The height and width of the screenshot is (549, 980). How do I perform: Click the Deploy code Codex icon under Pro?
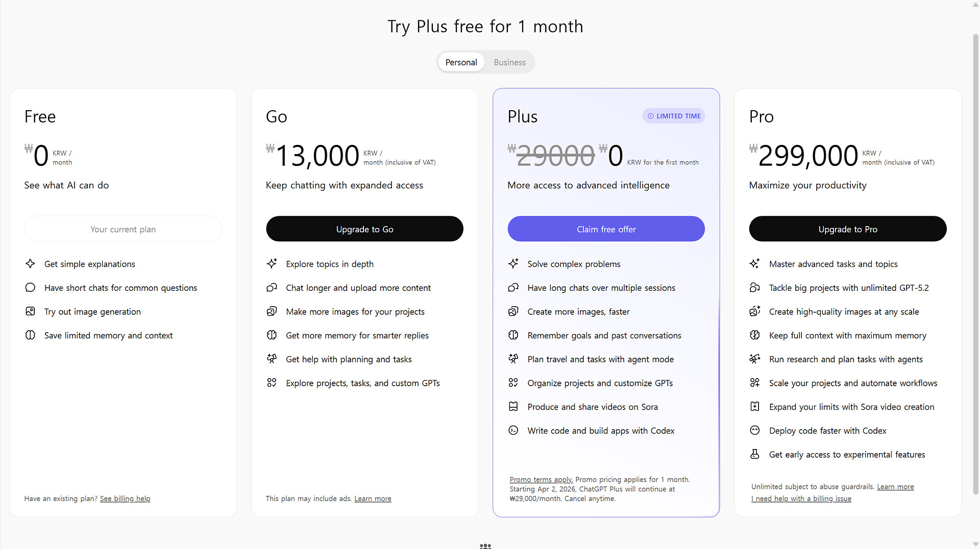(x=754, y=430)
